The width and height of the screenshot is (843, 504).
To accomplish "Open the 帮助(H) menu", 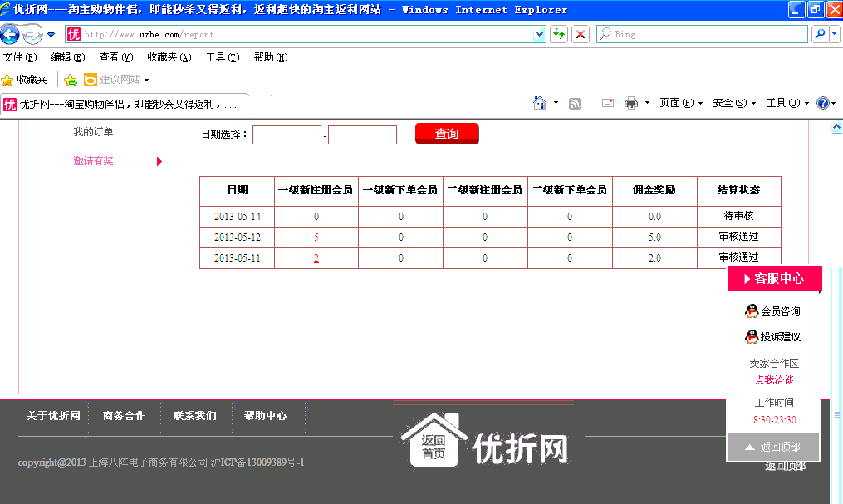I will point(271,57).
